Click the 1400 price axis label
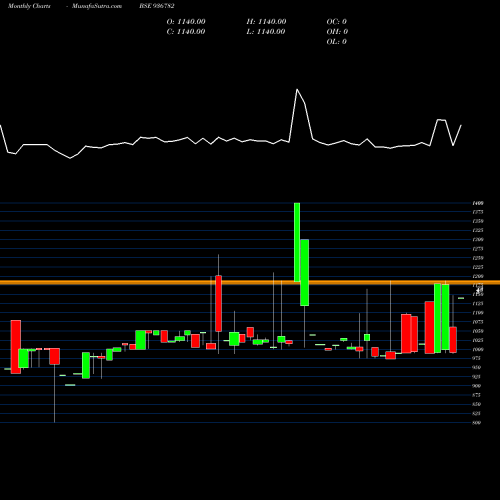The image size is (500, 500). click(478, 203)
